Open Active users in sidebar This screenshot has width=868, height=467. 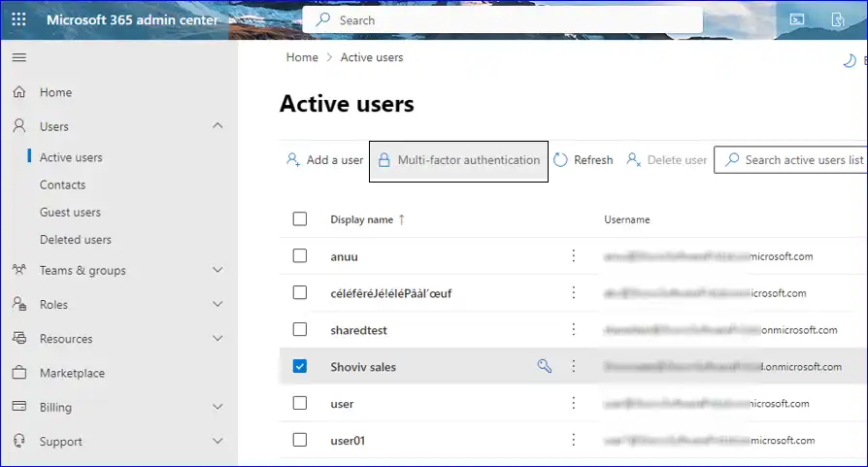point(71,157)
